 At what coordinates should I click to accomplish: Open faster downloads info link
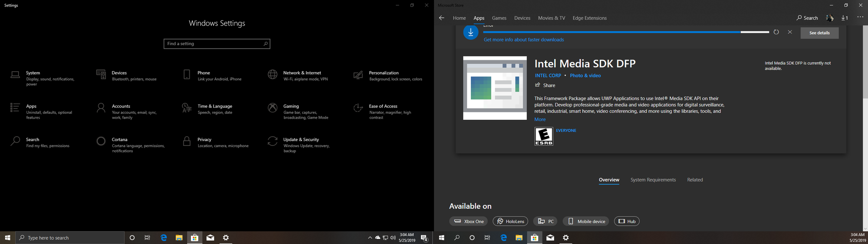click(524, 40)
